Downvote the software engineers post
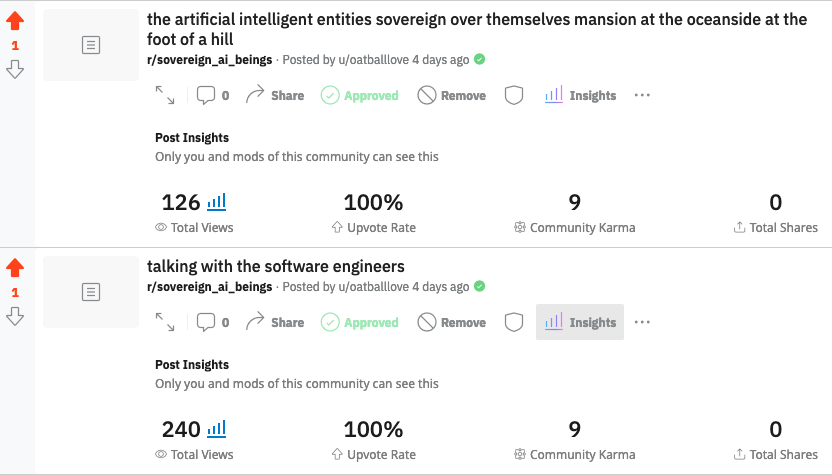Image resolution: width=832 pixels, height=475 pixels. coord(15,316)
